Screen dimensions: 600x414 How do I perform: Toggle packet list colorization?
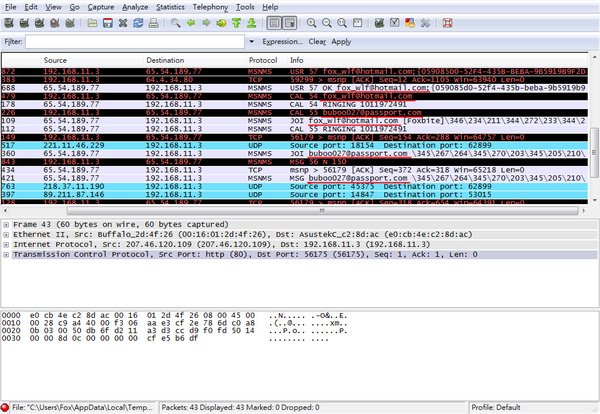click(x=274, y=23)
